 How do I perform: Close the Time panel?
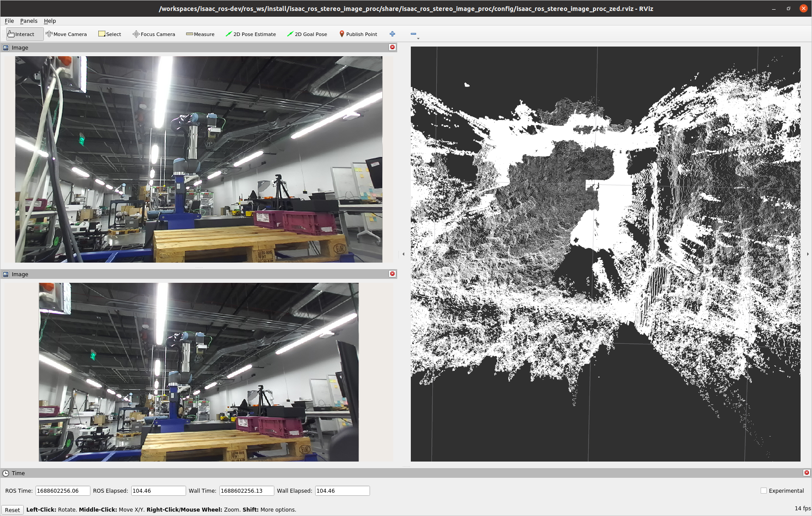point(806,473)
